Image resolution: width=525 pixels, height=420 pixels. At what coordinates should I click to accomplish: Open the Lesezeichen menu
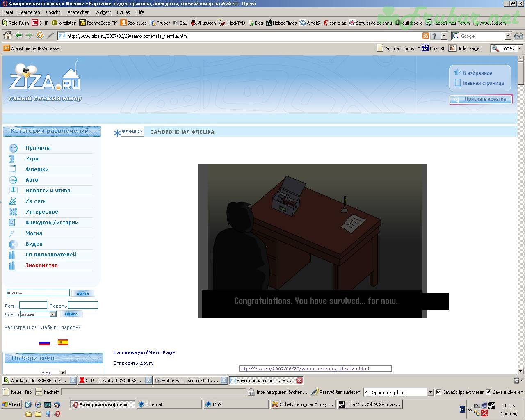pyautogui.click(x=78, y=12)
